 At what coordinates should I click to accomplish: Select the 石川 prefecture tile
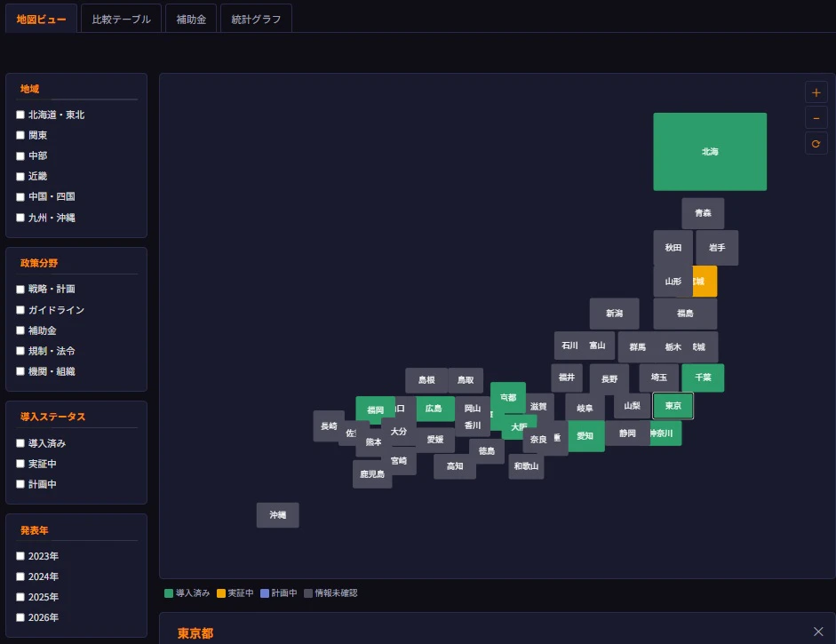tap(569, 346)
